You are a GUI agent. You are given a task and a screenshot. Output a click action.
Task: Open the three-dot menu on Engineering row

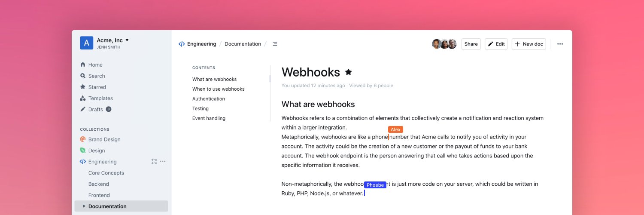[x=163, y=162]
